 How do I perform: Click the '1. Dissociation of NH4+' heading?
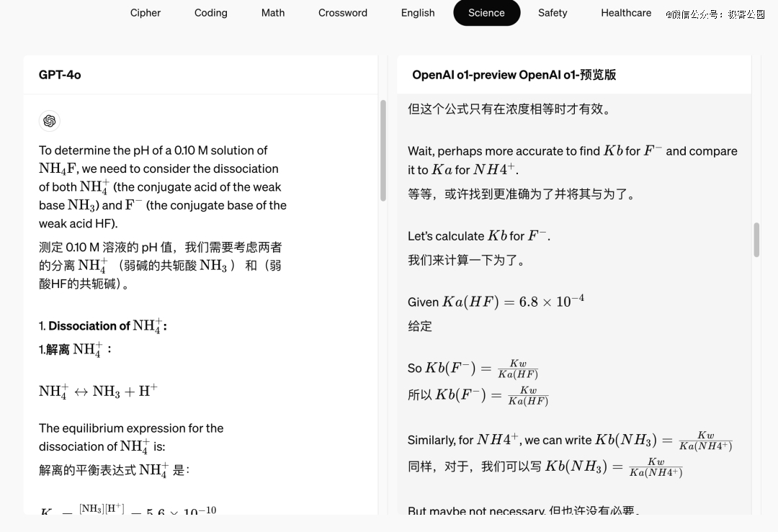(103, 325)
